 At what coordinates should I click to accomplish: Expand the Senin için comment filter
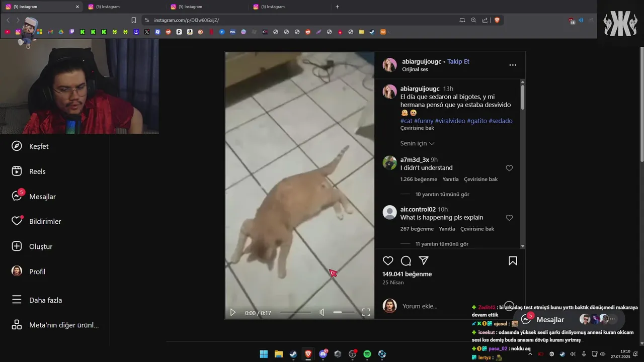417,143
